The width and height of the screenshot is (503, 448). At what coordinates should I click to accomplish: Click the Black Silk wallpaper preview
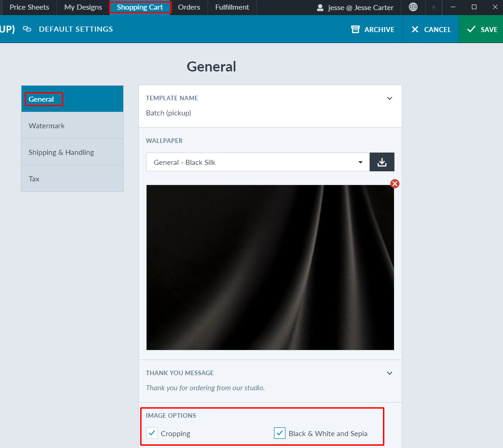pos(270,268)
